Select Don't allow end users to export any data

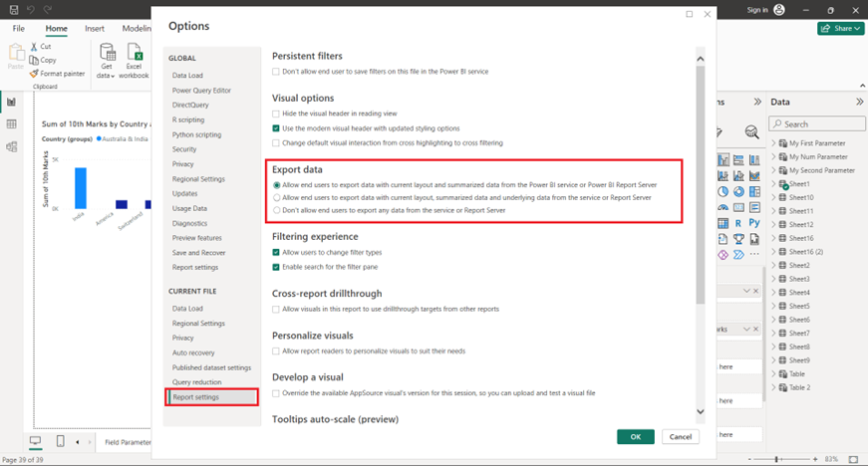tap(277, 210)
